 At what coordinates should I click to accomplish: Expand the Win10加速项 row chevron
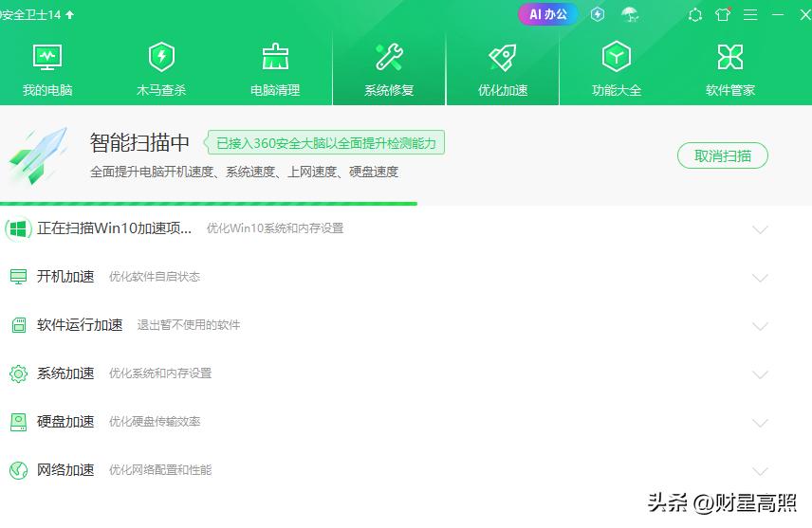760,229
